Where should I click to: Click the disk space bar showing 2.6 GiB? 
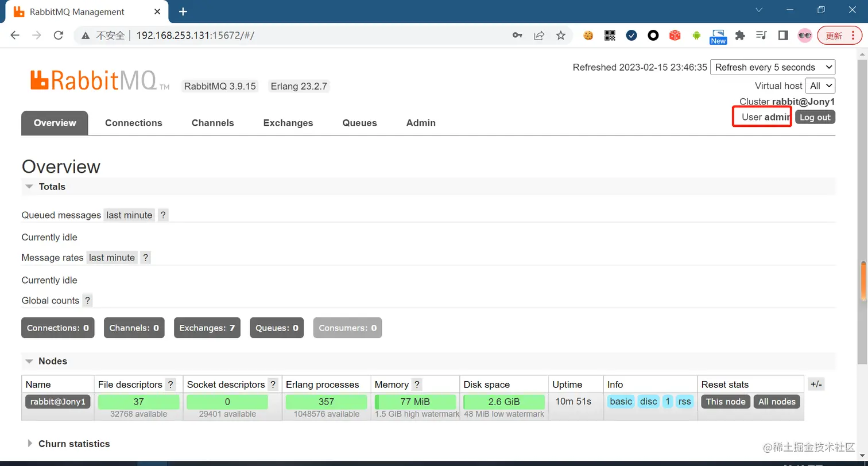click(504, 402)
